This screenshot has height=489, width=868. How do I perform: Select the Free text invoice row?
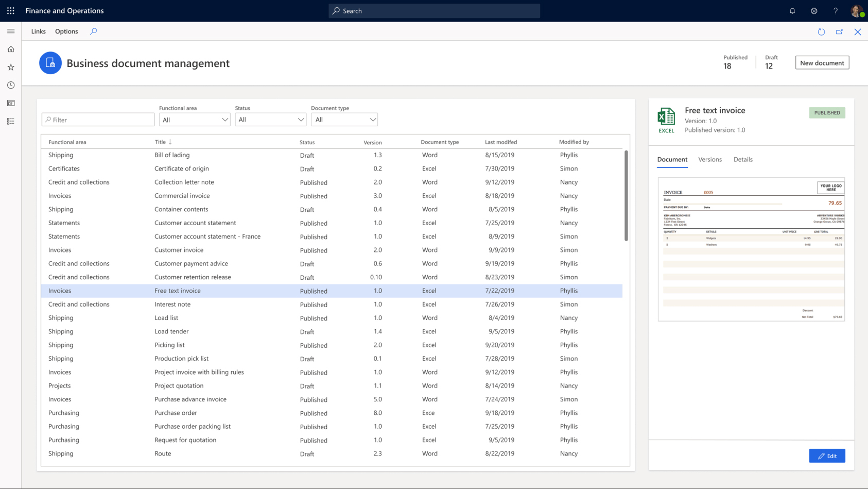[x=332, y=291]
